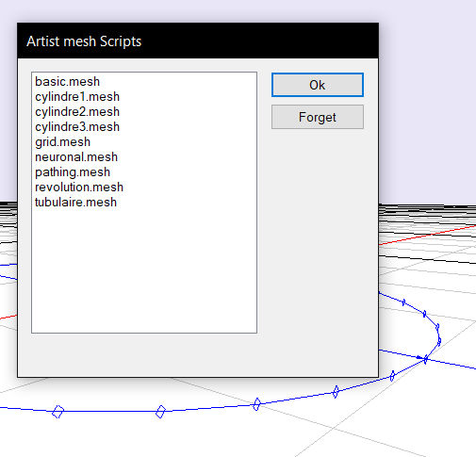Select basic.mesh in the script list
The width and height of the screenshot is (476, 457).
(x=67, y=82)
